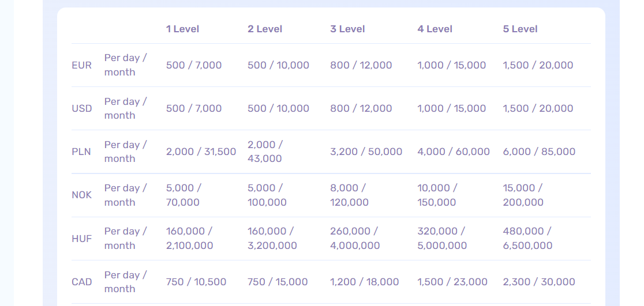Click HUF 3 Level limit '260,000 / 4,000,000'
This screenshot has width=644, height=306.
[355, 238]
